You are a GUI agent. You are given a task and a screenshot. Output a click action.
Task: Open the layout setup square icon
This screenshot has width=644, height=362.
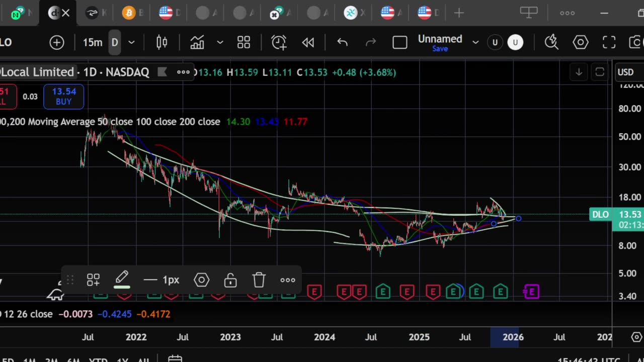pyautogui.click(x=400, y=43)
